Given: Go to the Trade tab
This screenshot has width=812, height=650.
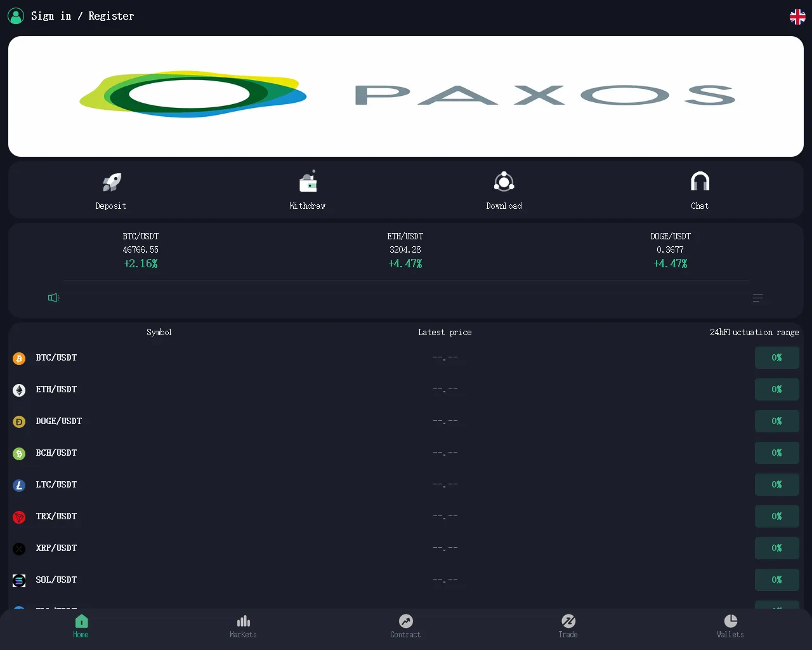Looking at the screenshot, I should (568, 625).
